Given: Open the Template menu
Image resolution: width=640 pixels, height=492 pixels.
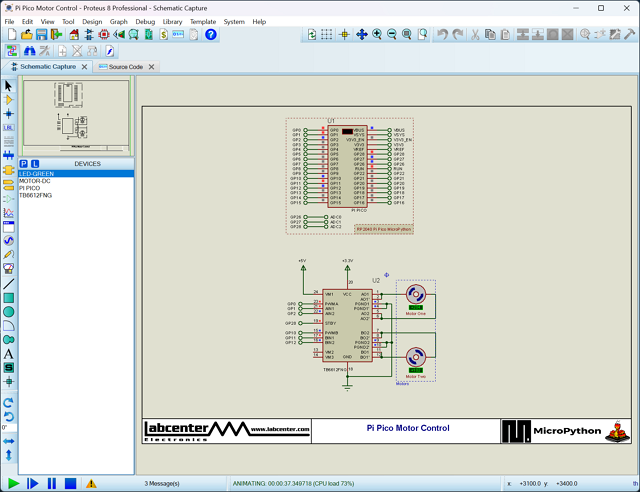Looking at the screenshot, I should click(203, 22).
